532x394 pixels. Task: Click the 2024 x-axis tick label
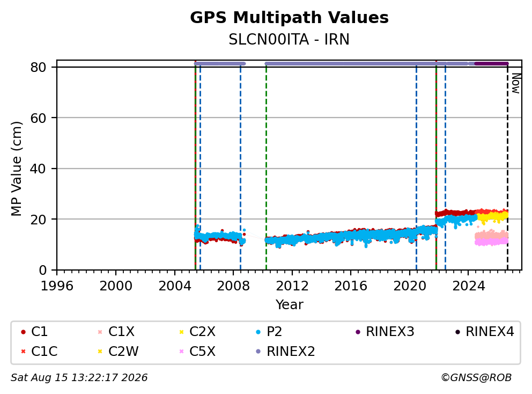coord(469,286)
